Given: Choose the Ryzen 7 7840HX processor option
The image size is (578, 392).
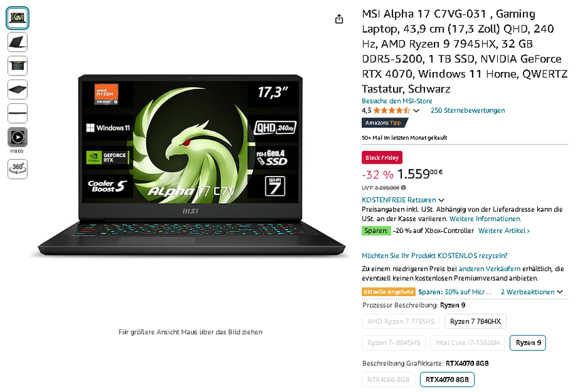Looking at the screenshot, I should 475,321.
